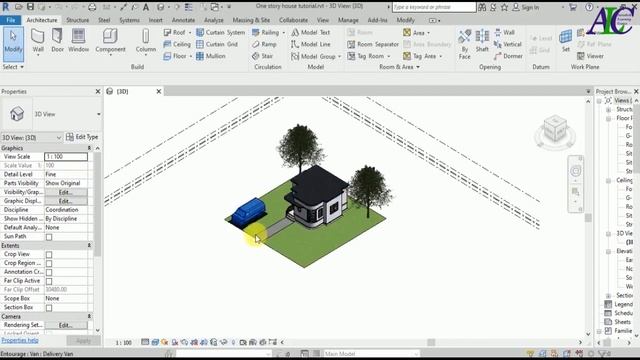Enable the Annotation Crop checkbox
Viewport: 640px width, 360px height.
[x=49, y=272]
